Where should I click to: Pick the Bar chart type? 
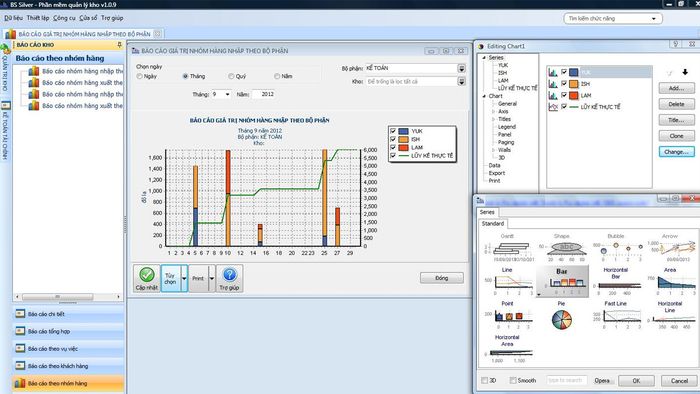[x=562, y=282]
